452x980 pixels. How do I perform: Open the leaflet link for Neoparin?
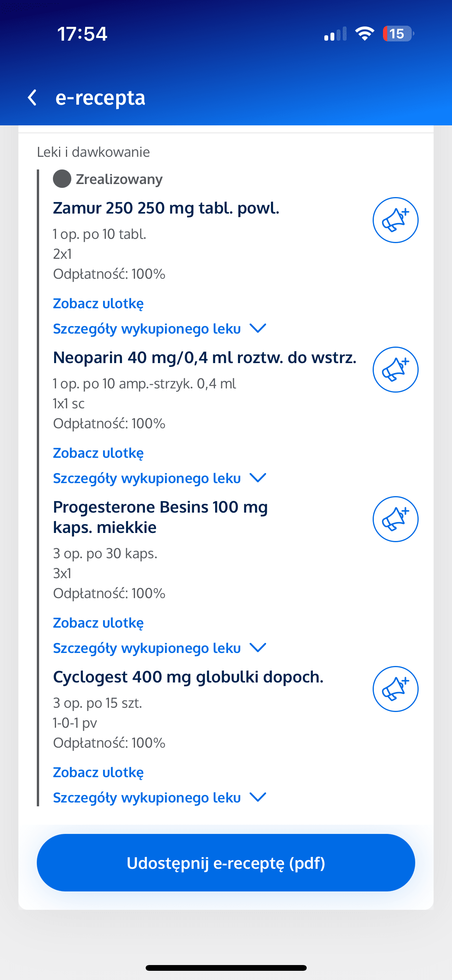(98, 453)
